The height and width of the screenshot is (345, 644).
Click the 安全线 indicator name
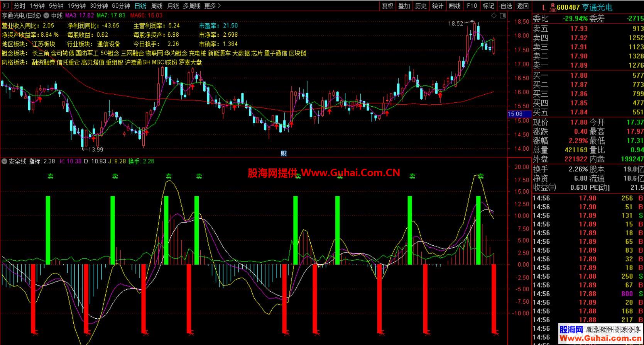pyautogui.click(x=17, y=161)
